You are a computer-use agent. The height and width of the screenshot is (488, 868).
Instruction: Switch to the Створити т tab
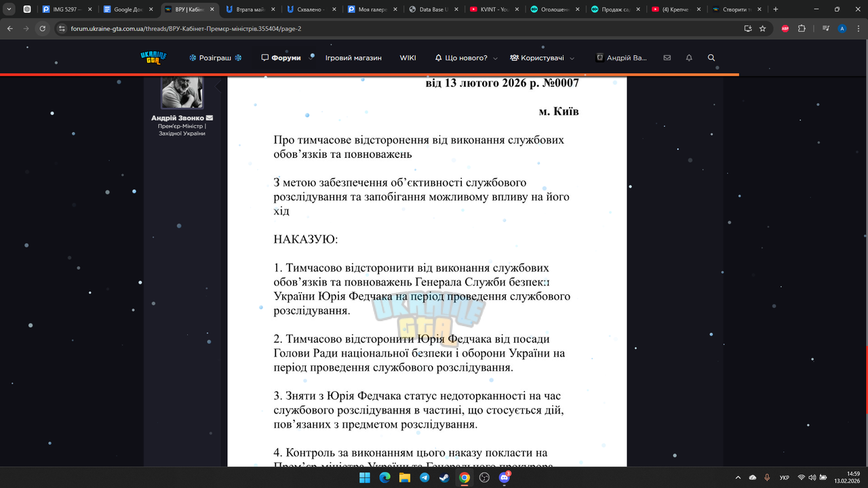pyautogui.click(x=736, y=9)
